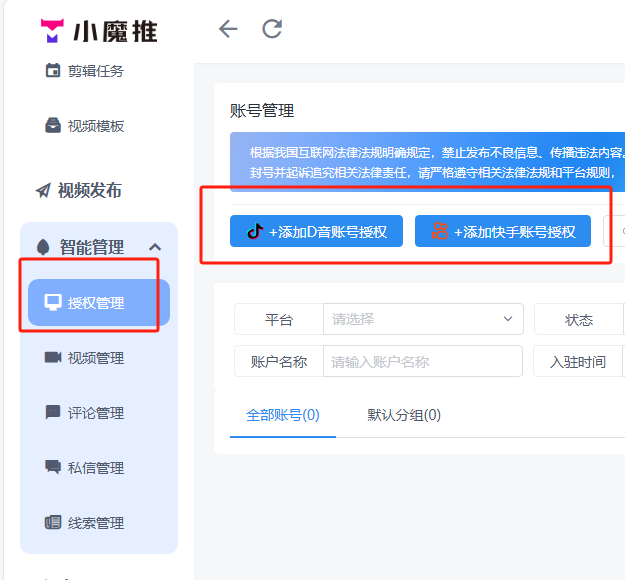
Task: Open 剪辑任务 in the sidebar
Action: pos(95,71)
